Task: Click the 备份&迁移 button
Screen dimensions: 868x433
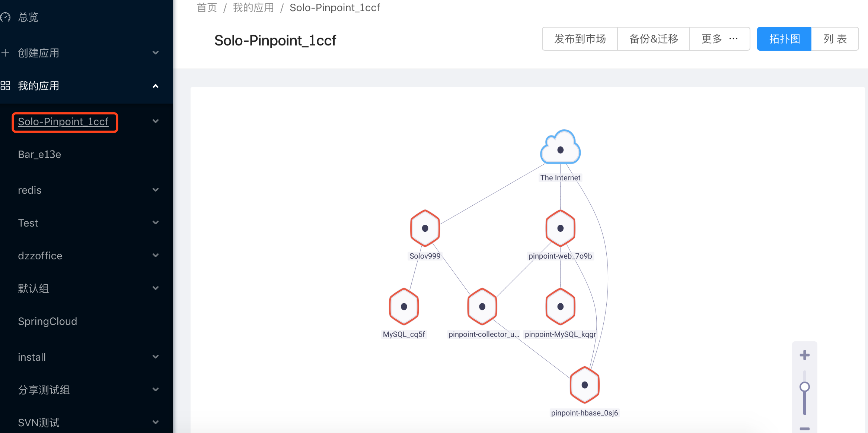Action: pyautogui.click(x=654, y=39)
